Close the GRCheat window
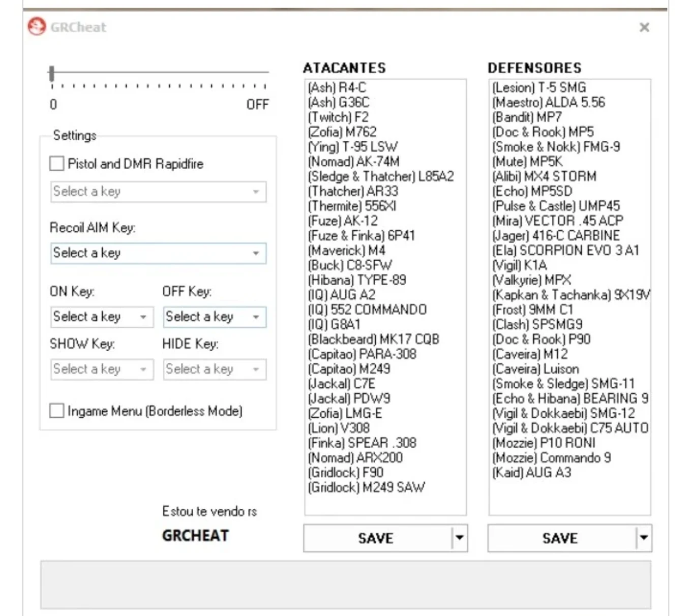This screenshot has height=616, width=690. pos(644,27)
